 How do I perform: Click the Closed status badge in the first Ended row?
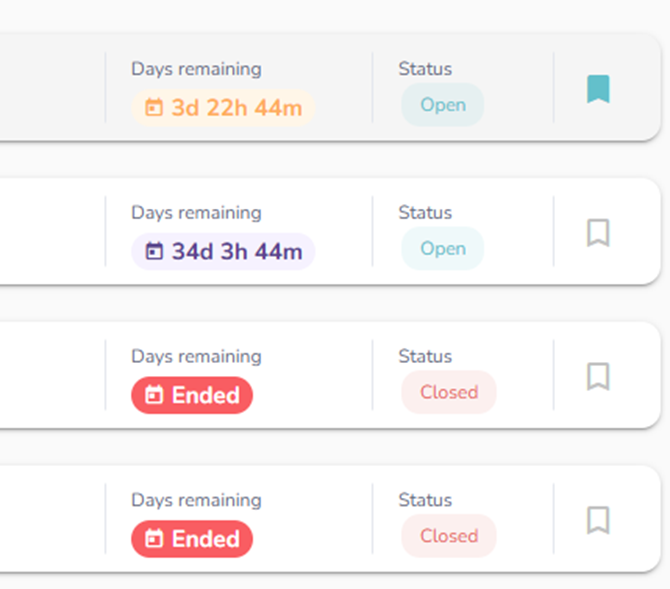pos(449,392)
